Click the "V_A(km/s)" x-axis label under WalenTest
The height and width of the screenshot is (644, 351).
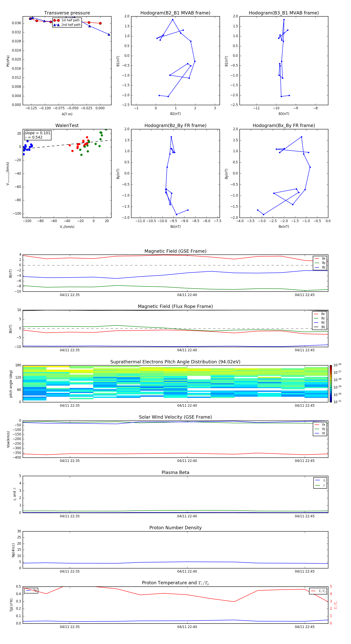(67, 227)
